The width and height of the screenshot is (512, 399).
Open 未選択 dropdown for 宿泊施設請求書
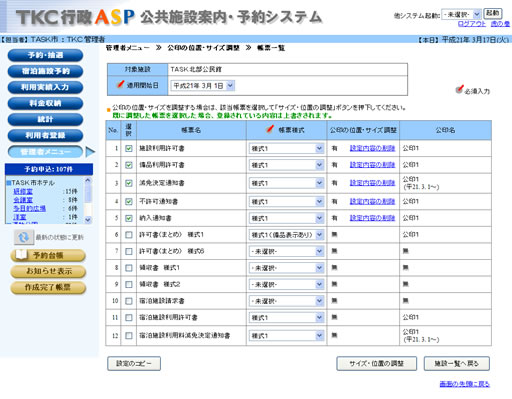click(x=286, y=301)
